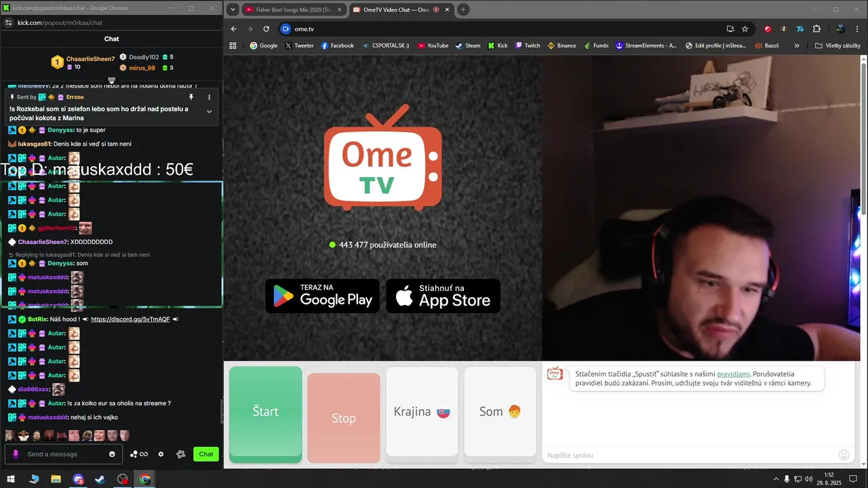Open Kick chat settings gear

[x=161, y=454]
